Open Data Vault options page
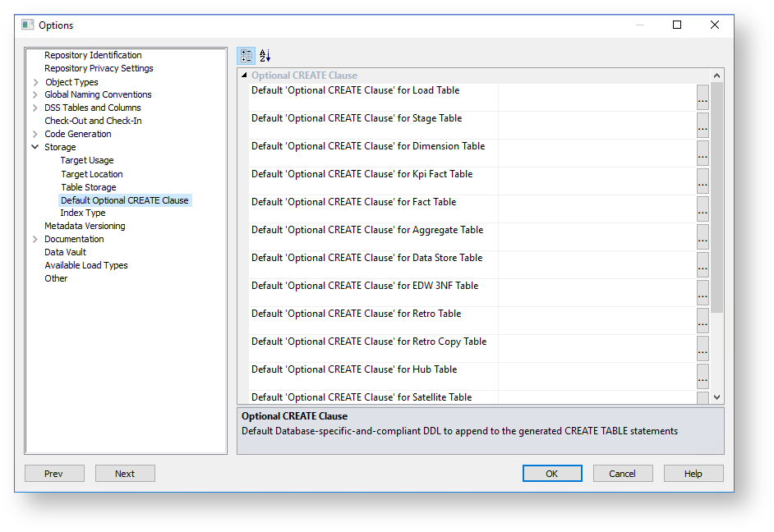This screenshot has height=532, width=774. pyautogui.click(x=65, y=252)
